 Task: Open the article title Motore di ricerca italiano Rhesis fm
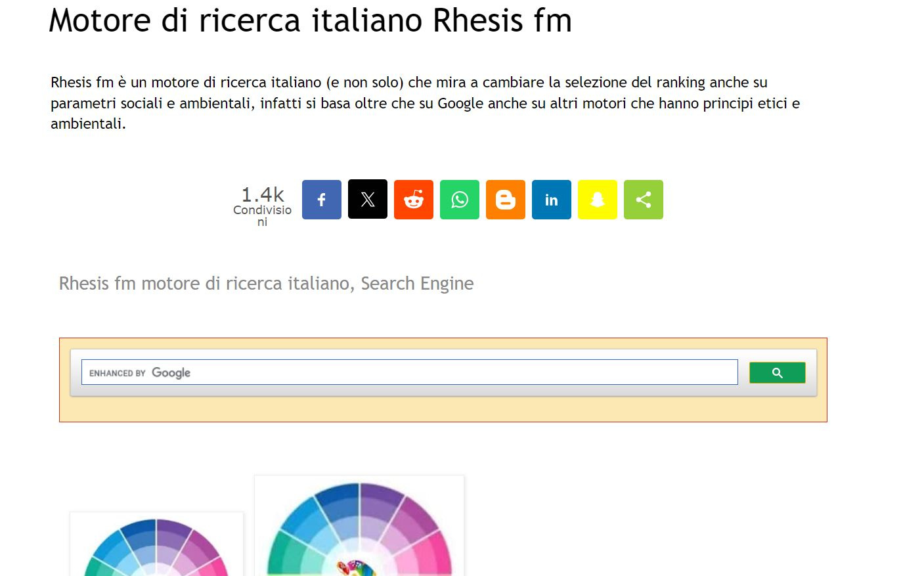(x=310, y=20)
